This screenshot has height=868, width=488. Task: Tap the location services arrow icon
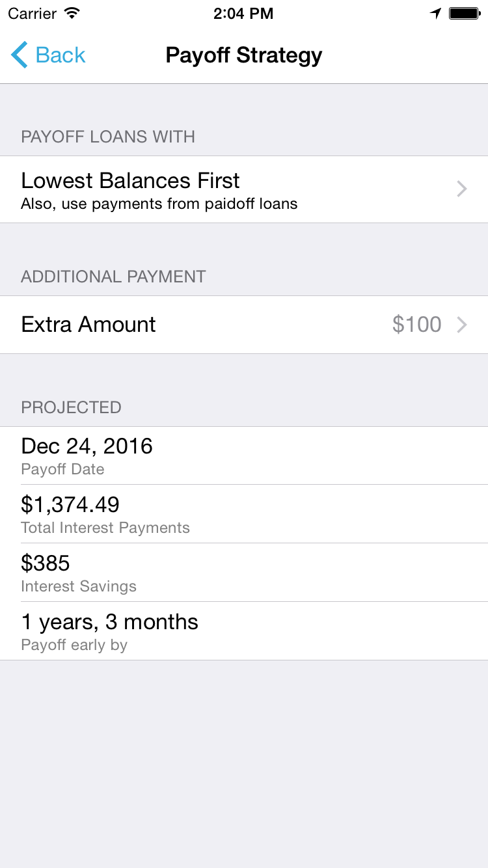click(x=435, y=14)
